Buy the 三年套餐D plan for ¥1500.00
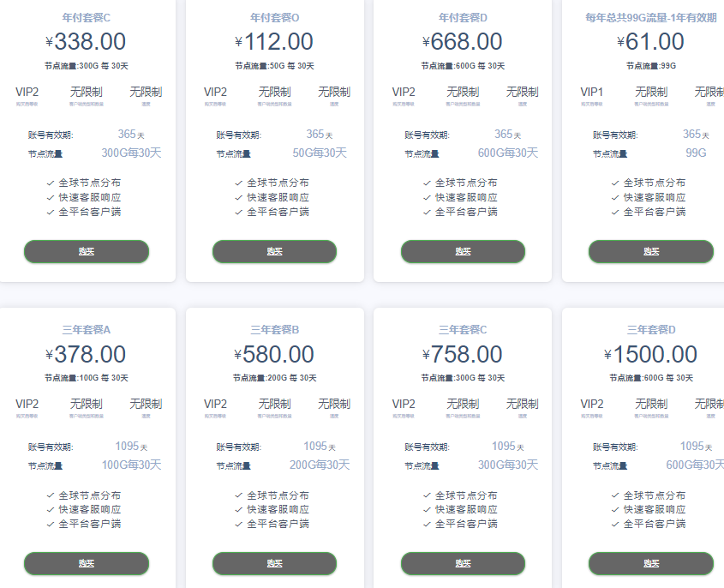The image size is (724, 588). (650, 563)
